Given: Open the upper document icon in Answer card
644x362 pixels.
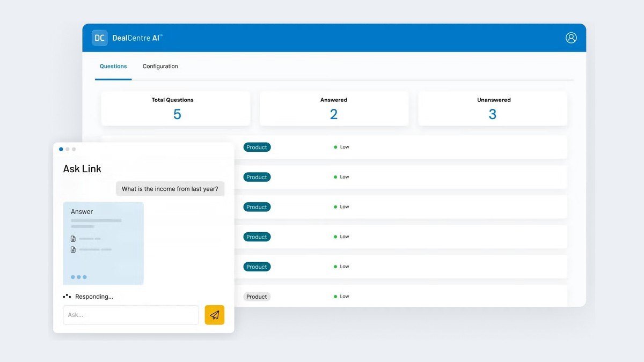Looking at the screenshot, I should click(73, 239).
